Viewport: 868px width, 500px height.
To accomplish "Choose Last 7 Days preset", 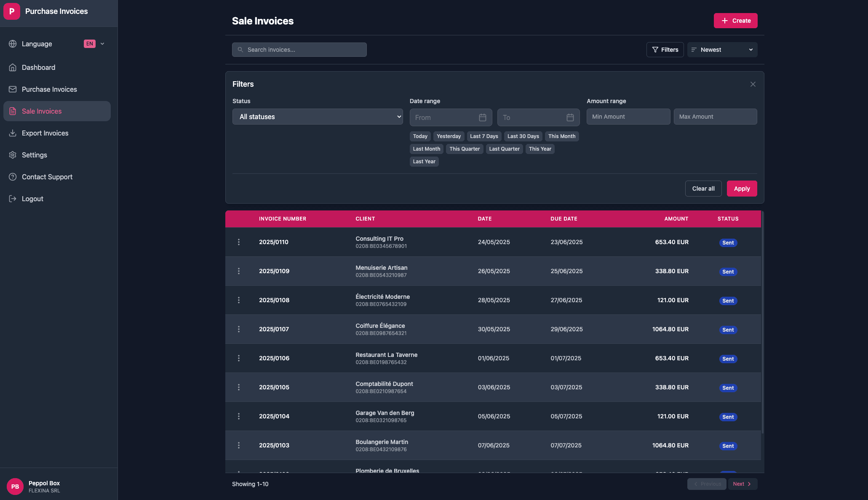I will (484, 136).
